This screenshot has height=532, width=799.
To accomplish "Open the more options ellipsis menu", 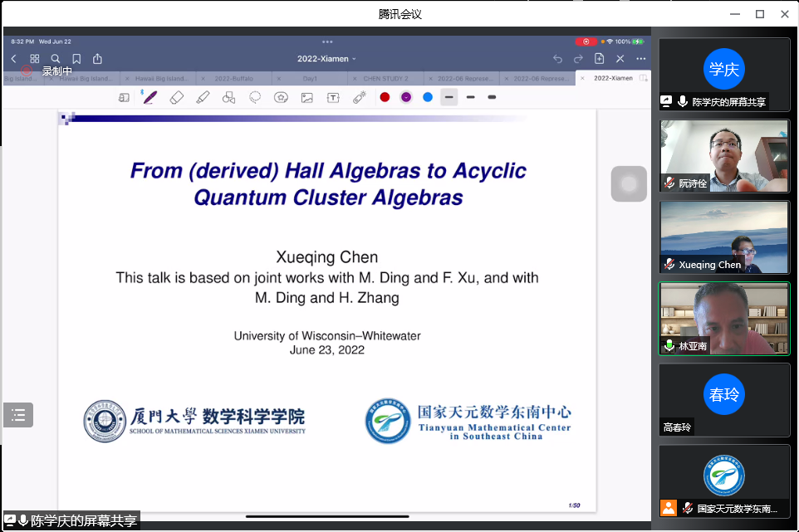I will (x=641, y=59).
